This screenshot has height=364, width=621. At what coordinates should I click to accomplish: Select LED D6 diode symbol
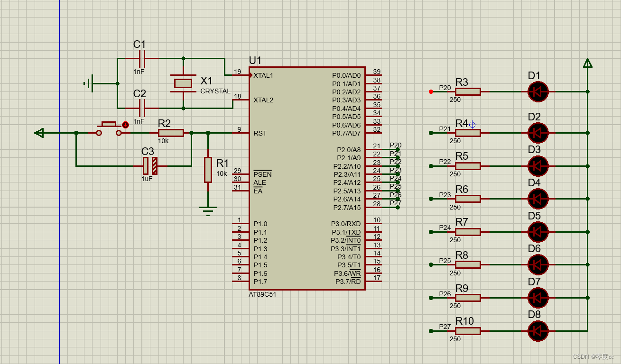coord(538,264)
